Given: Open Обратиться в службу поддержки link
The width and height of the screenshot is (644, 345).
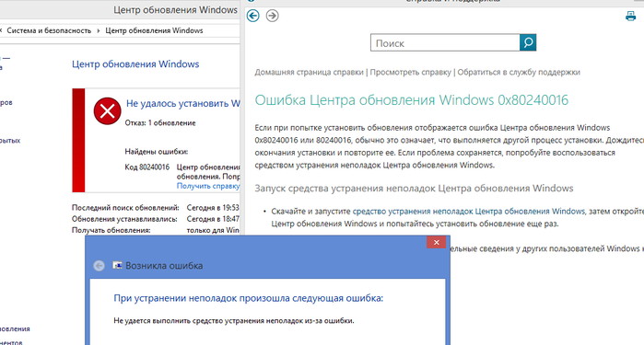Looking at the screenshot, I should [519, 72].
